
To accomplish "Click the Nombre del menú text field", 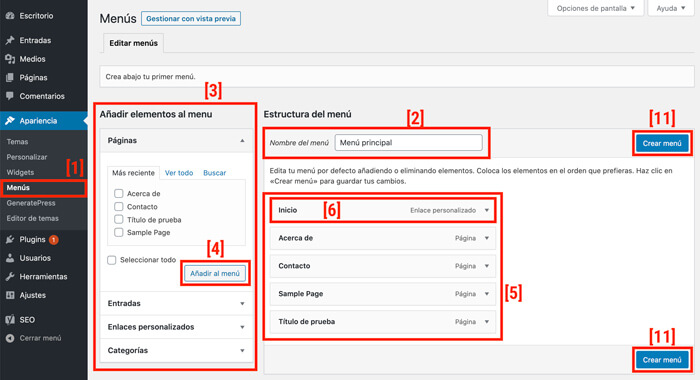I will [408, 143].
